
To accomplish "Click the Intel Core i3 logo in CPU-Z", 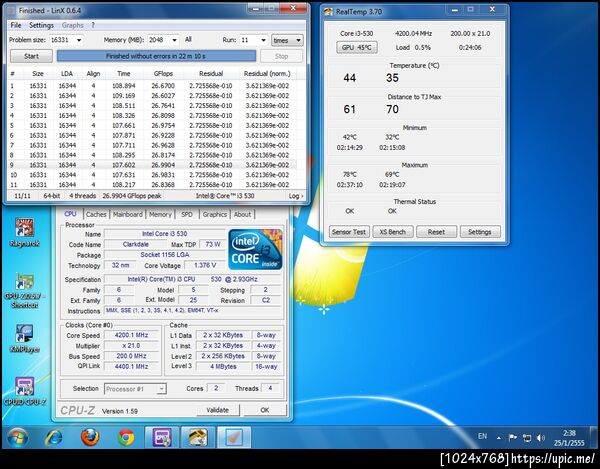I will [255, 249].
